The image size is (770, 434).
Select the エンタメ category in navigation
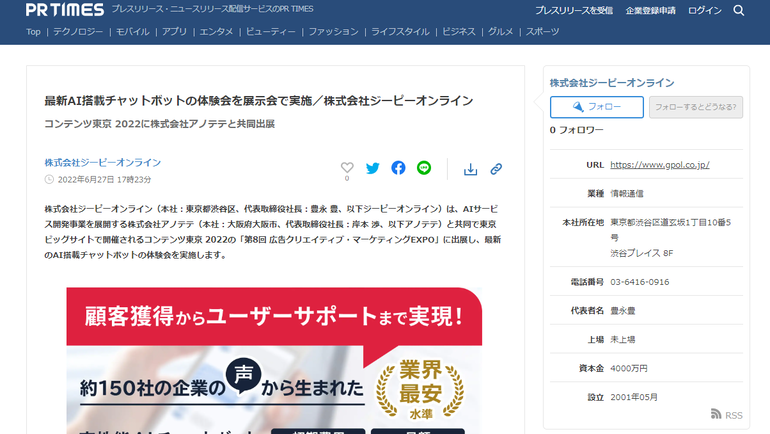pos(216,32)
